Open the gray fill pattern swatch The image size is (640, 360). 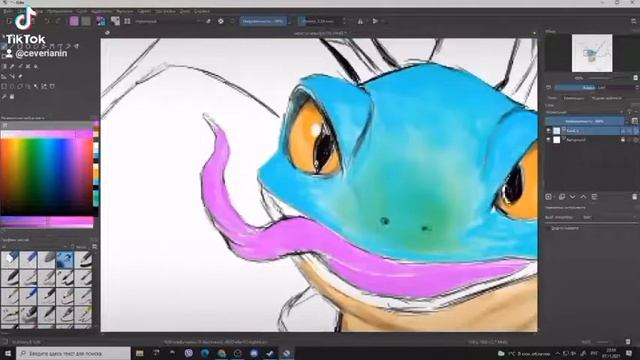click(86, 21)
